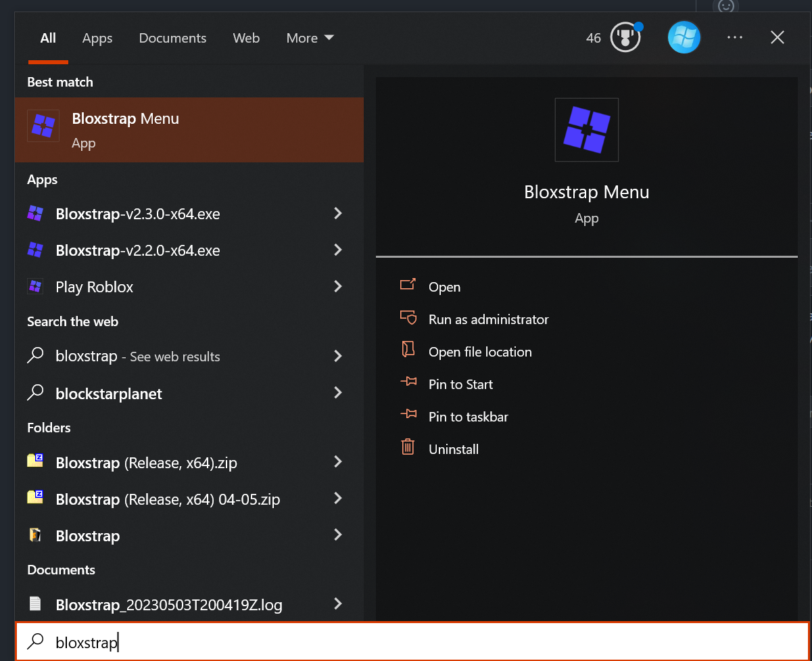Select Pin to Start

(460, 384)
